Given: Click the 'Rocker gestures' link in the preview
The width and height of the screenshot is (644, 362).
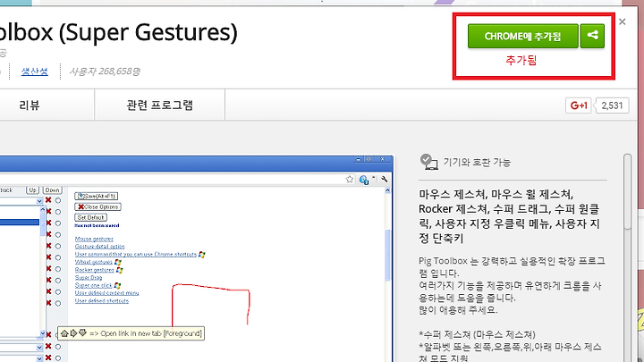Looking at the screenshot, I should coord(95,270).
